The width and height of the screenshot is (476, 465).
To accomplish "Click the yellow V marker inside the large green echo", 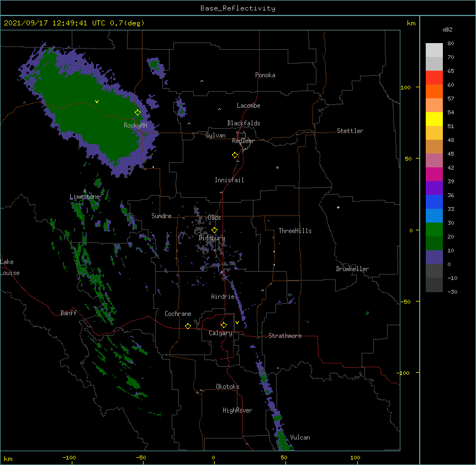I will (x=97, y=102).
